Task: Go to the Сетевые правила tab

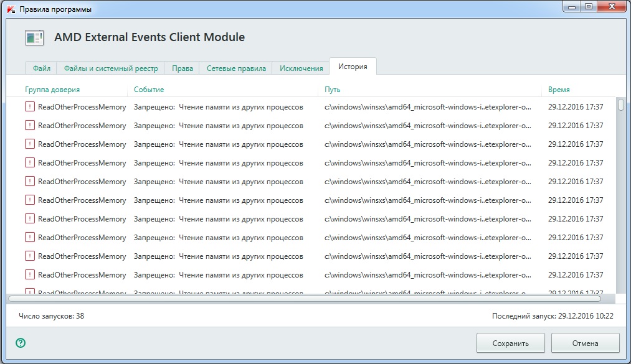Action: tap(236, 68)
